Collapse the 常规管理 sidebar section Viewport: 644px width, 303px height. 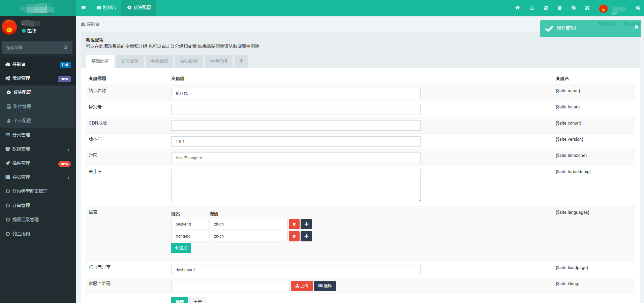(x=37, y=78)
